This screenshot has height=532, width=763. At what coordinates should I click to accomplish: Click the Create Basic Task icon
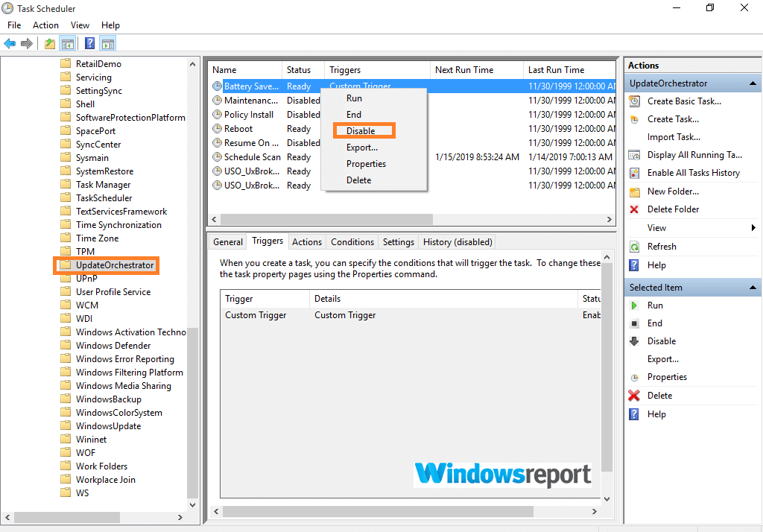point(635,101)
